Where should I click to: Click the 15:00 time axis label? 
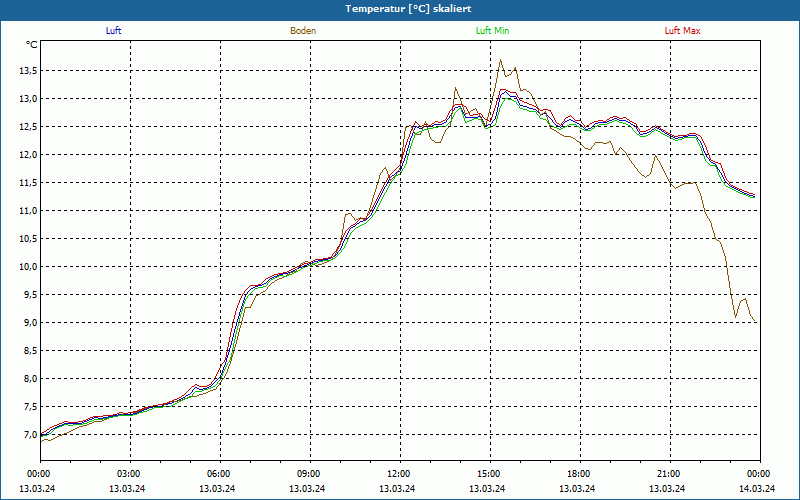(488, 474)
